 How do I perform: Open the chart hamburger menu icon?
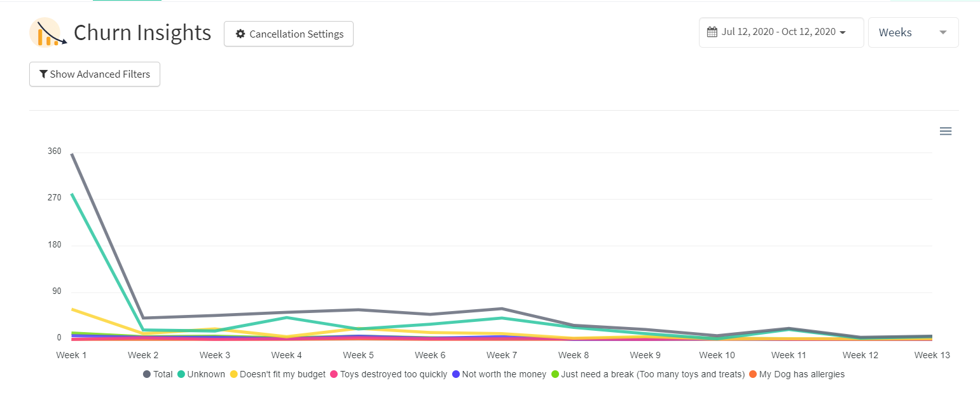945,131
